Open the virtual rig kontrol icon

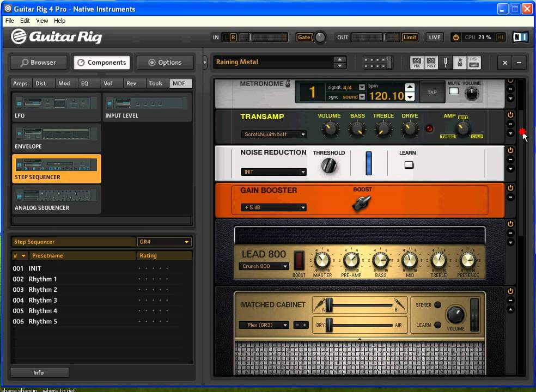(377, 63)
